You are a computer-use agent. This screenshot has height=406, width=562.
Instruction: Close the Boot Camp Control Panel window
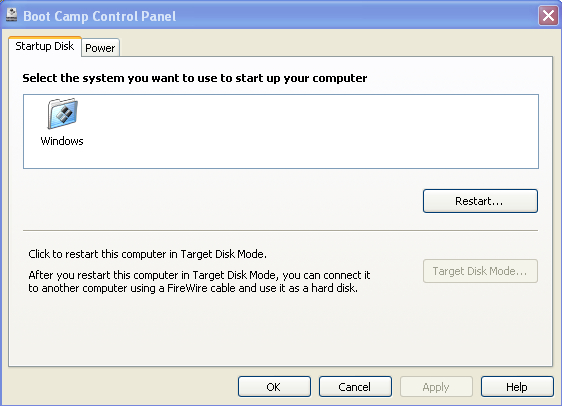[548, 16]
